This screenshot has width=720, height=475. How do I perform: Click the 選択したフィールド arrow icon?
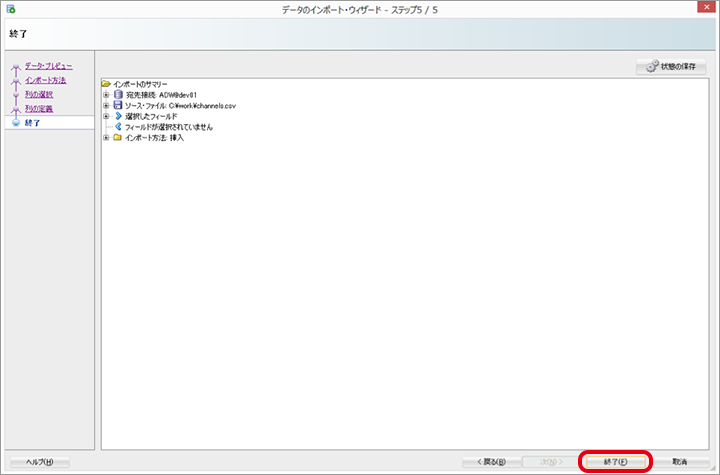point(118,116)
